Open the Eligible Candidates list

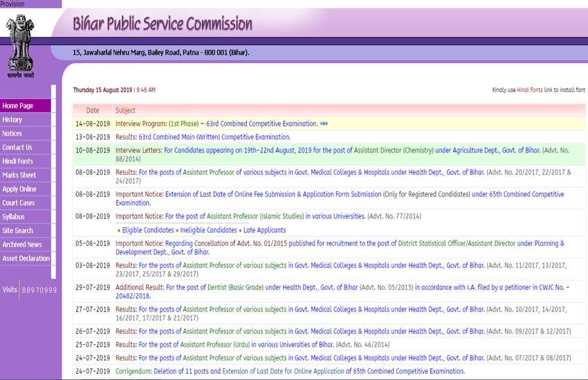(148, 230)
